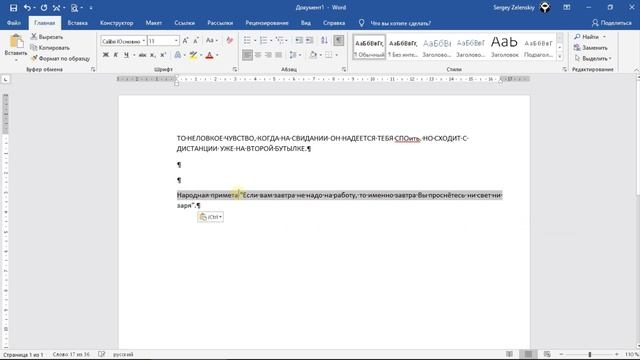Toggle bold (Ж) formatting
This screenshot has width=640, height=360.
tap(106, 55)
